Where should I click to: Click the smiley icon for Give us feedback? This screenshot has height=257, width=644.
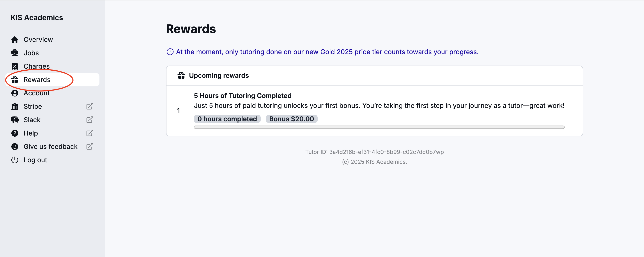coord(15,146)
